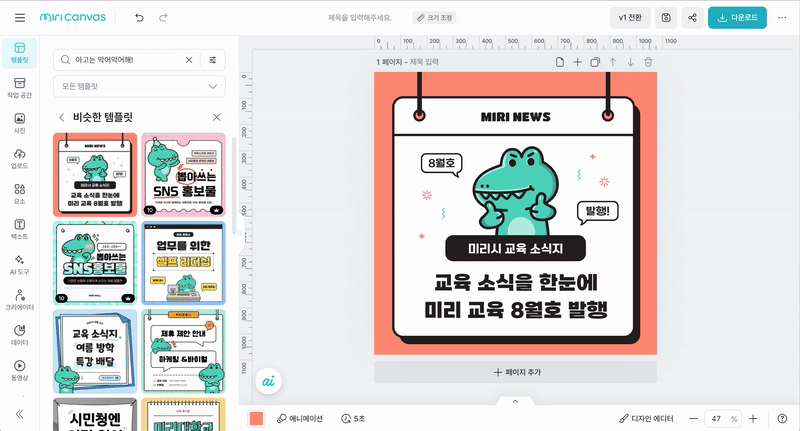Select the 8월호 speech bubble on canvas
The image size is (800, 431).
tap(442, 164)
